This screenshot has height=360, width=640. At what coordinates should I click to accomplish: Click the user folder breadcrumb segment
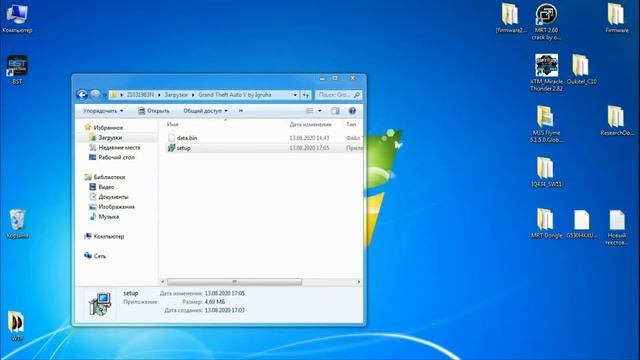coord(140,95)
